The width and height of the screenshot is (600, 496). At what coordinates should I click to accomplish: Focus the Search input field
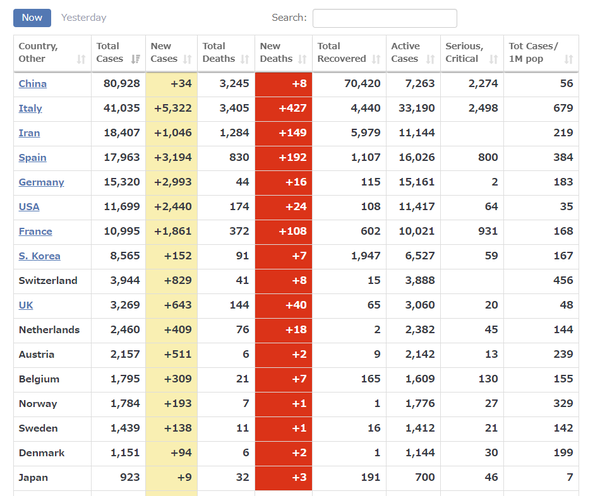tap(385, 18)
